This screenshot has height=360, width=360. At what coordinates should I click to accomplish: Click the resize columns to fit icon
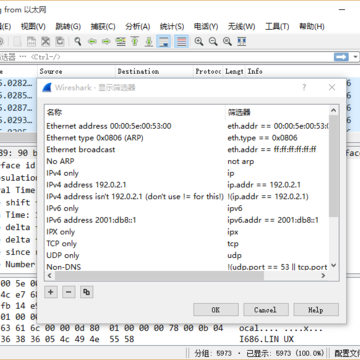(x=242, y=42)
